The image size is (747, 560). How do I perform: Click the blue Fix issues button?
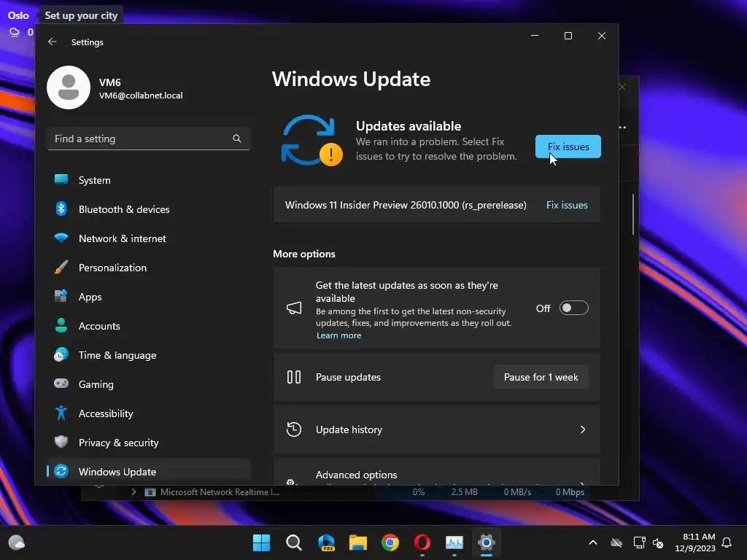coord(568,147)
